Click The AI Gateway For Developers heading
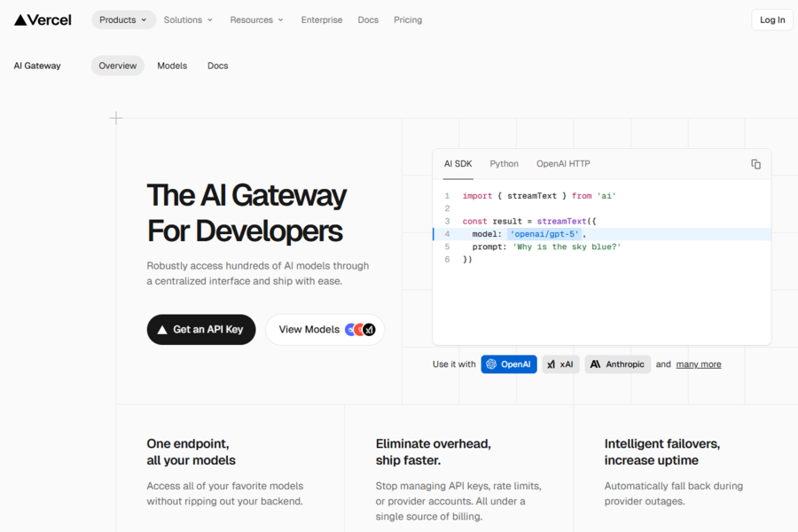The image size is (798, 532). [246, 213]
